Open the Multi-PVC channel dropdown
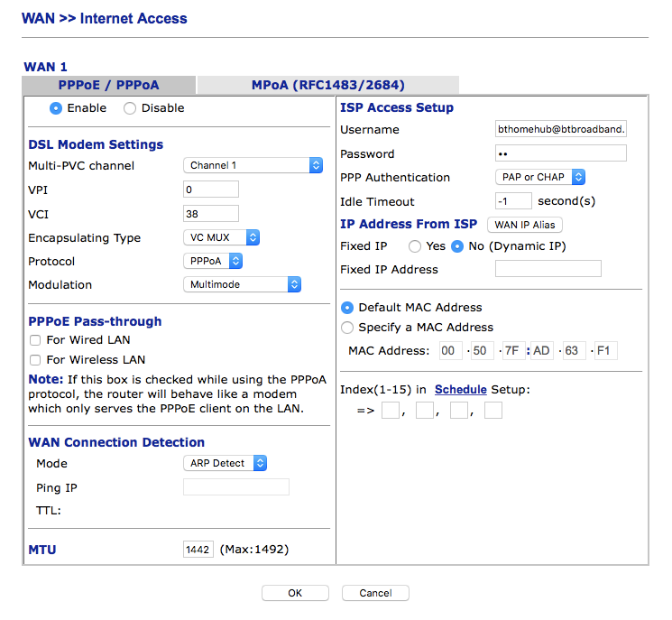The image size is (672, 620). 253,165
